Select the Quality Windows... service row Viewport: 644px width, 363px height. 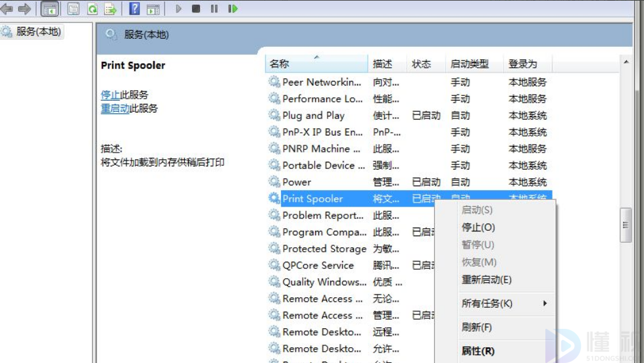click(x=351, y=281)
